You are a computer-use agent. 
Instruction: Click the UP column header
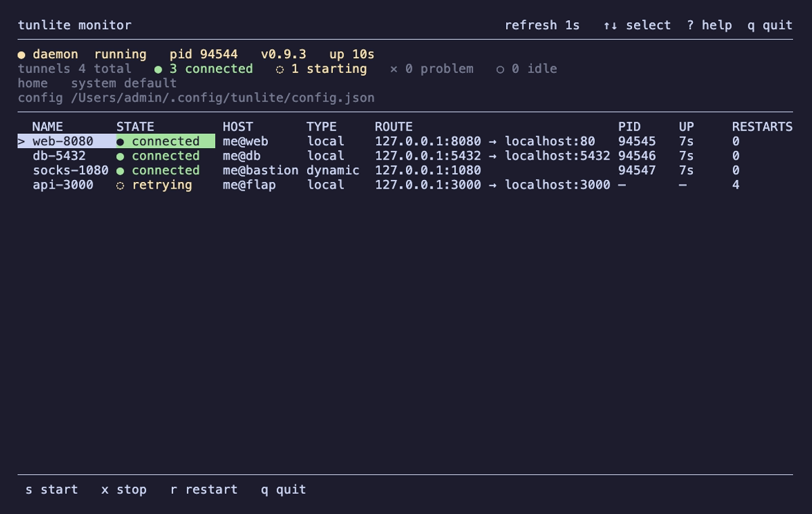(x=686, y=126)
